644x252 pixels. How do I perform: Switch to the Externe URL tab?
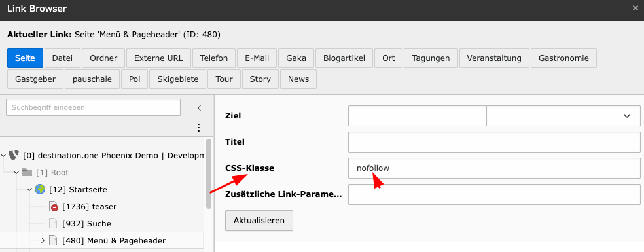pos(158,58)
